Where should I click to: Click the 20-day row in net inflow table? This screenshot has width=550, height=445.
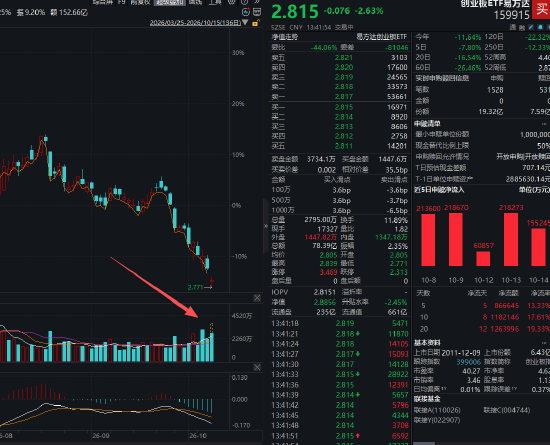482,329
